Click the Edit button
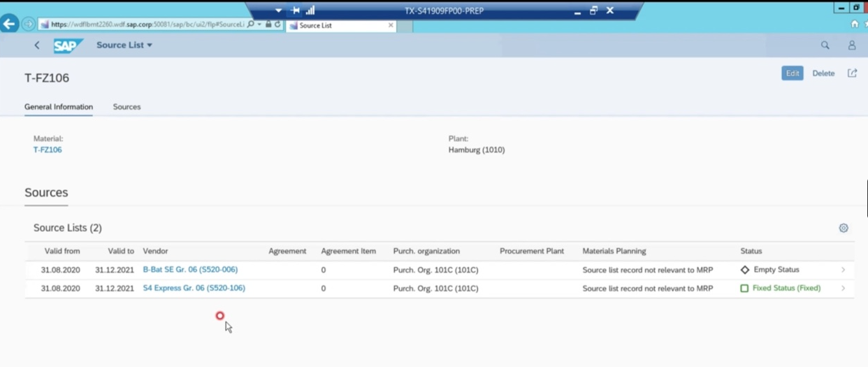The width and height of the screenshot is (868, 367). click(x=792, y=73)
